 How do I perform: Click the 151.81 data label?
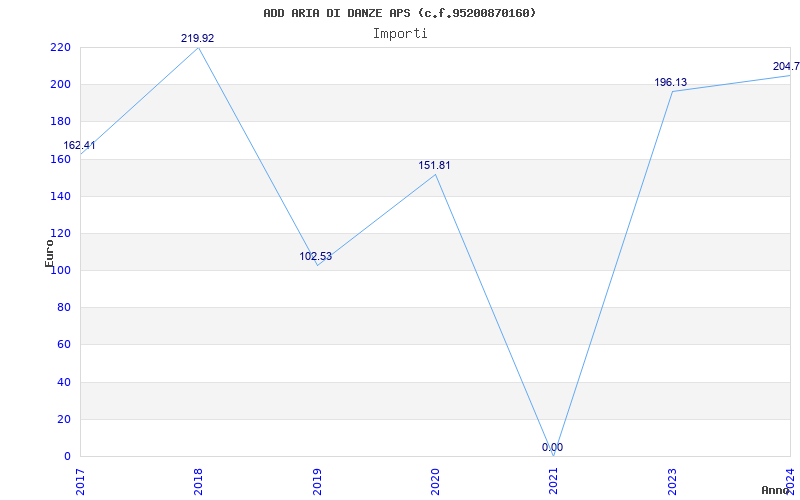coord(434,165)
